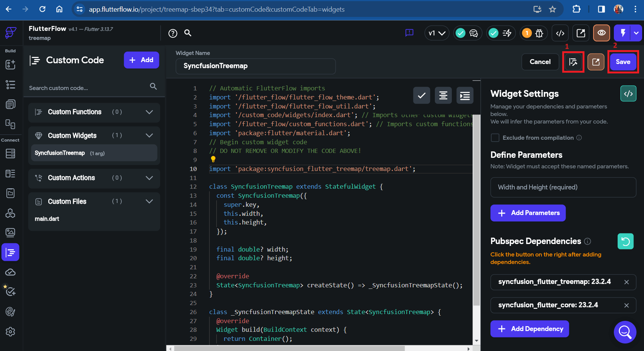The image size is (644, 351).
Task: Click the FlutterFlow logo icon
Action: 11,33
